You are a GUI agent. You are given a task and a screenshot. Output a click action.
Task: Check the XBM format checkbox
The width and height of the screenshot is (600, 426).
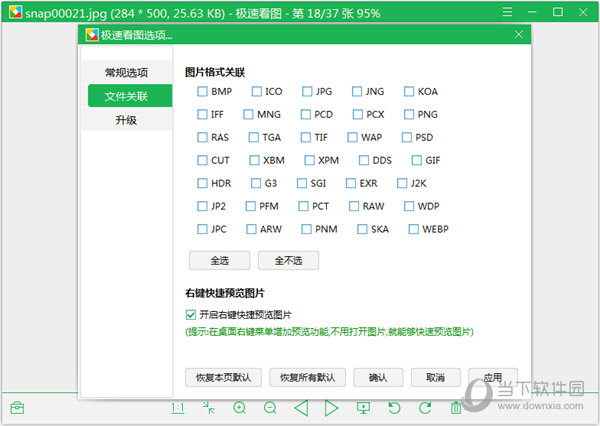tap(254, 160)
